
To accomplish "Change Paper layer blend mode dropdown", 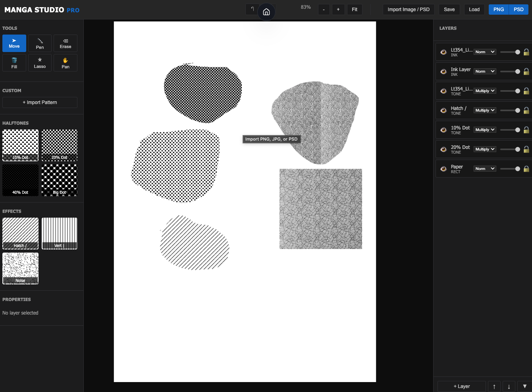I will click(x=485, y=169).
